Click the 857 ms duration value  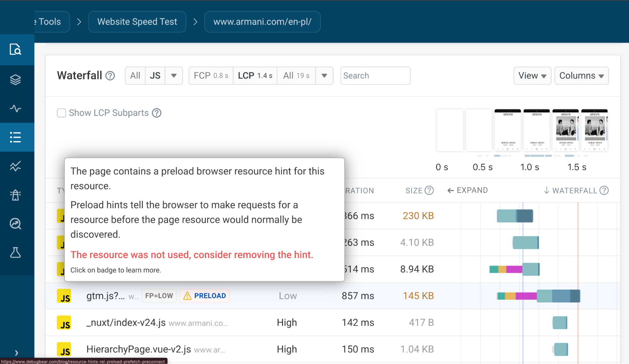tap(358, 296)
